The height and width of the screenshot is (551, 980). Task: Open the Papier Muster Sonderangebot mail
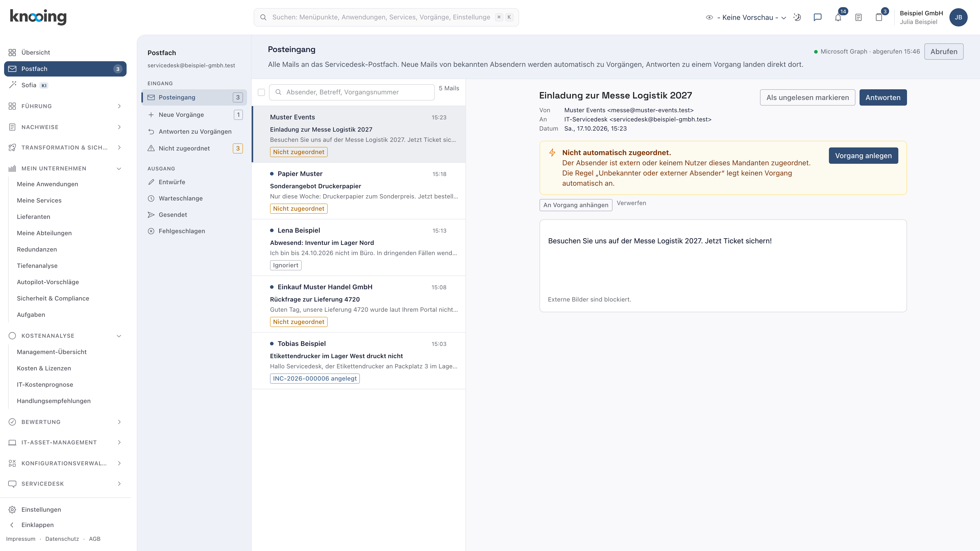[358, 191]
